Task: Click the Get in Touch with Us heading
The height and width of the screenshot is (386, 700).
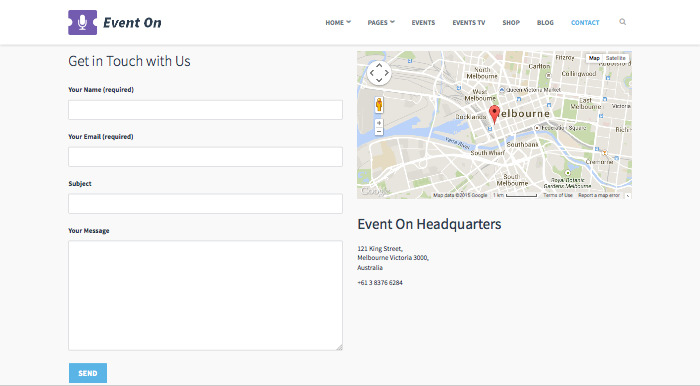Action: tap(129, 61)
